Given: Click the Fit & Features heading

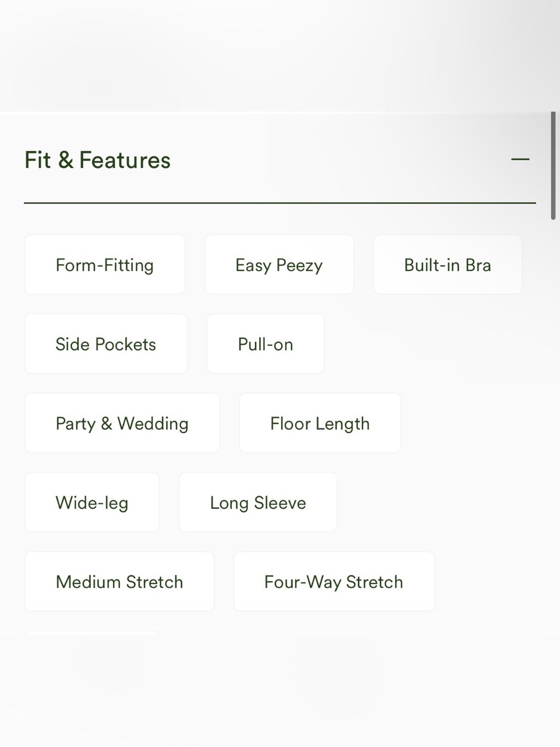Looking at the screenshot, I should [97, 160].
